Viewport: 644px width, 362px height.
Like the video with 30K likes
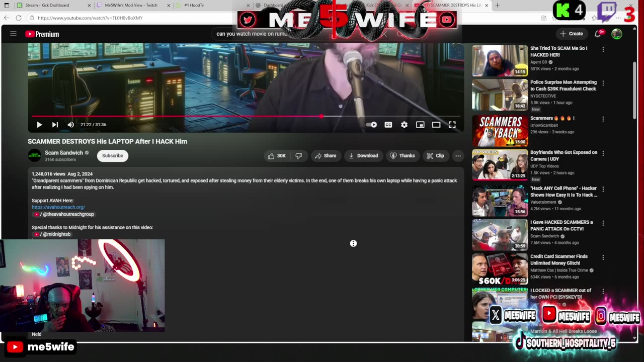(277, 156)
